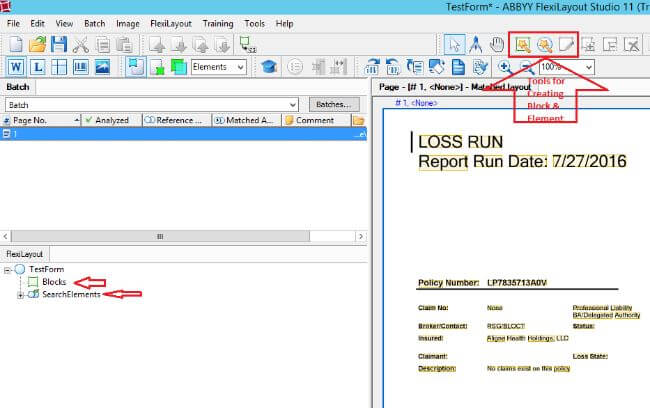Image resolution: width=650 pixels, height=408 pixels.
Task: Open the Batch menu
Action: 95,24
